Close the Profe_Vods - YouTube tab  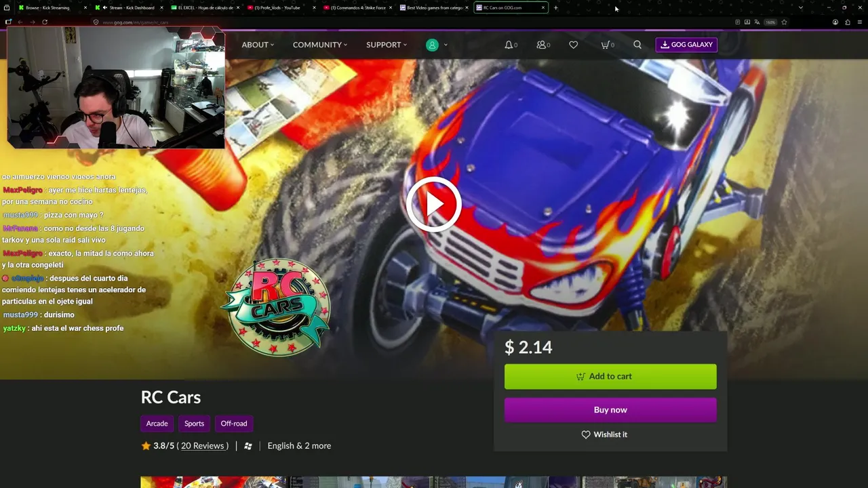pyautogui.click(x=314, y=7)
